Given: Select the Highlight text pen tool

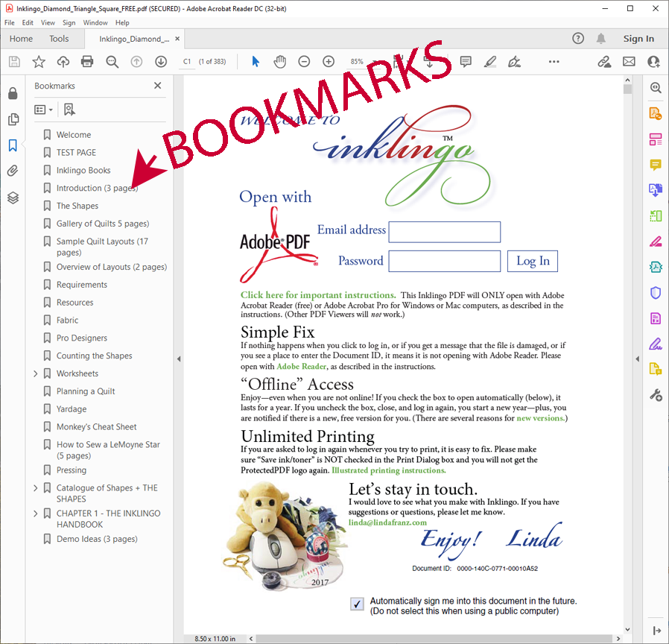Looking at the screenshot, I should click(x=490, y=62).
